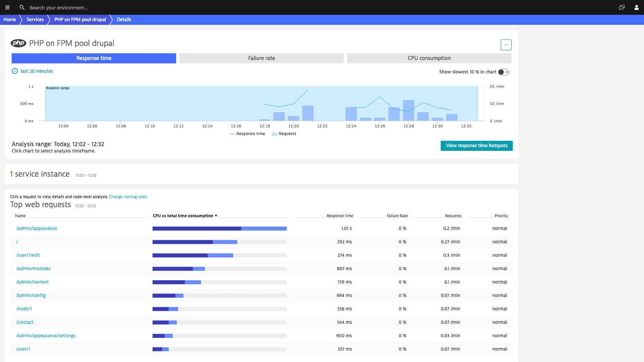Open the /user/1 request
Viewport: 644px width, 362px height.
pos(23,349)
